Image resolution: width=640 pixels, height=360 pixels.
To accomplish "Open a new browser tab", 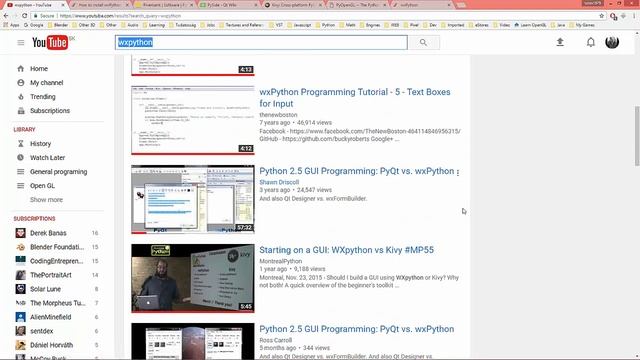I will tap(461, 5).
